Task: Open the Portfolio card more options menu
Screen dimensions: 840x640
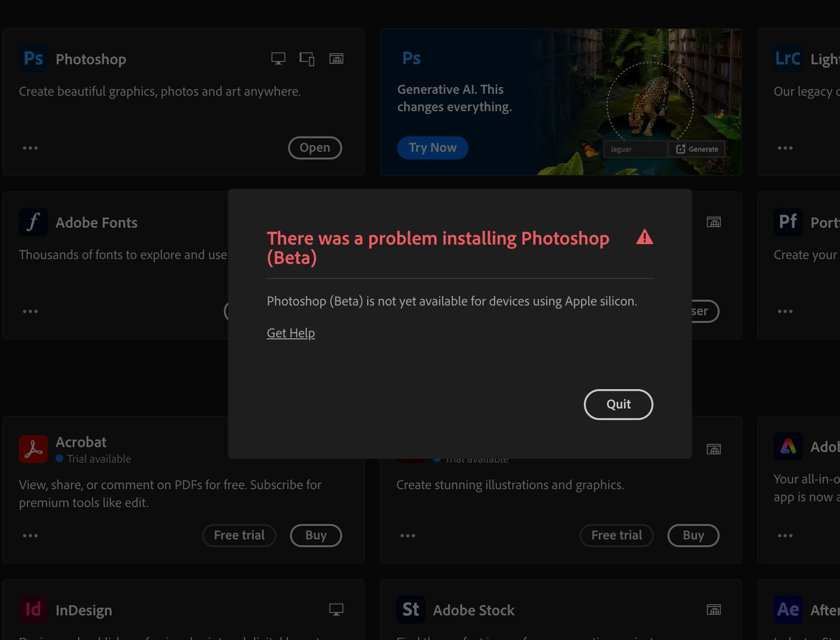Action: click(785, 311)
